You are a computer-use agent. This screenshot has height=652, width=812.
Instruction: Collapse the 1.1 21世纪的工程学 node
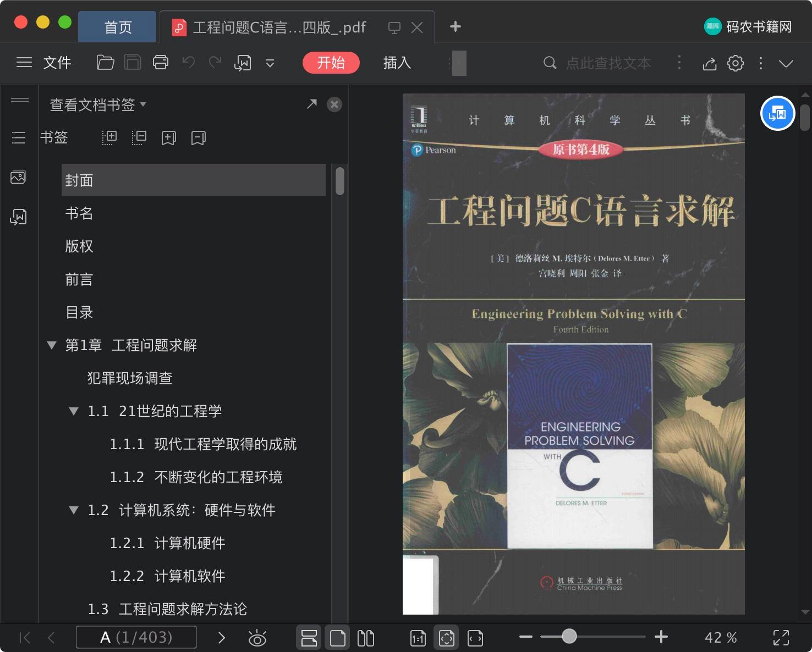[74, 411]
